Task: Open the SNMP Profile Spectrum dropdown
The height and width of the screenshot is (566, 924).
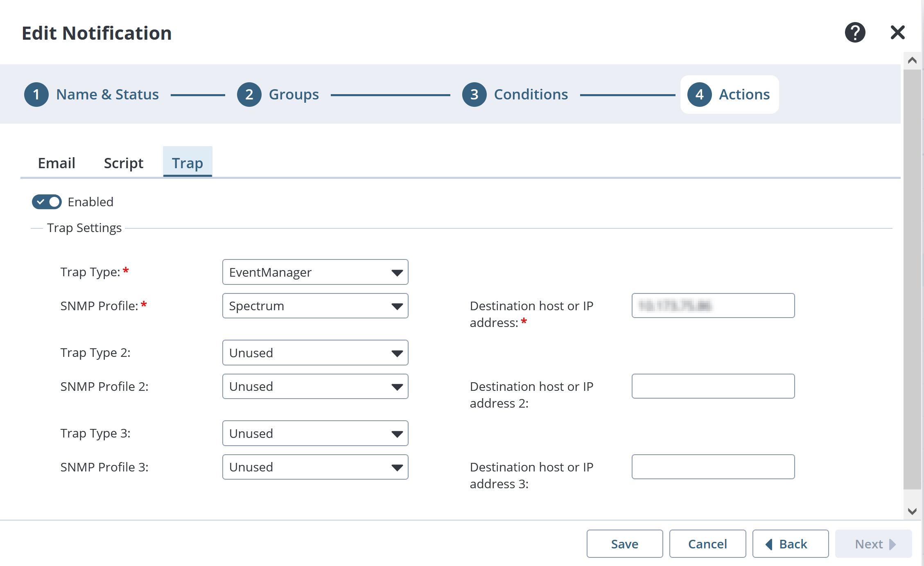Action: (315, 306)
